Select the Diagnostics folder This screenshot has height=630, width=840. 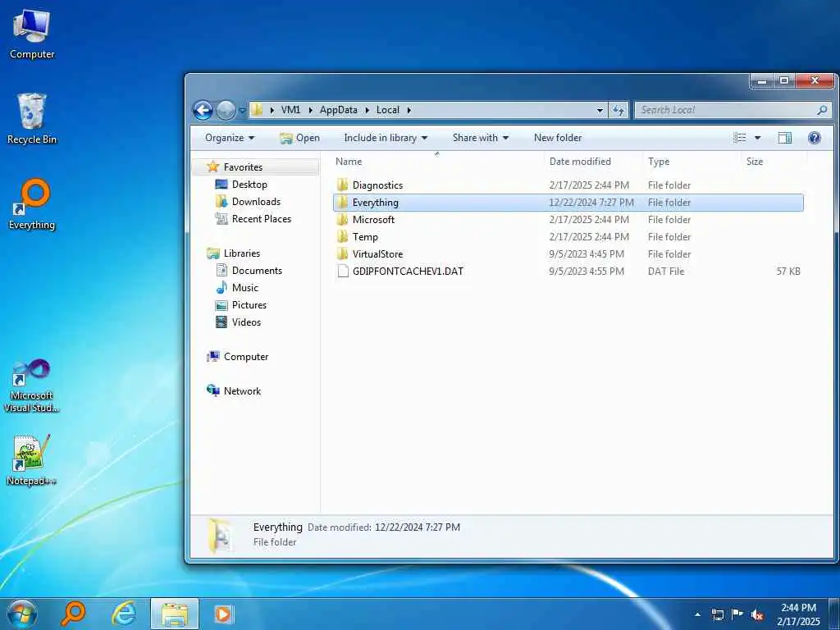[568, 185]
